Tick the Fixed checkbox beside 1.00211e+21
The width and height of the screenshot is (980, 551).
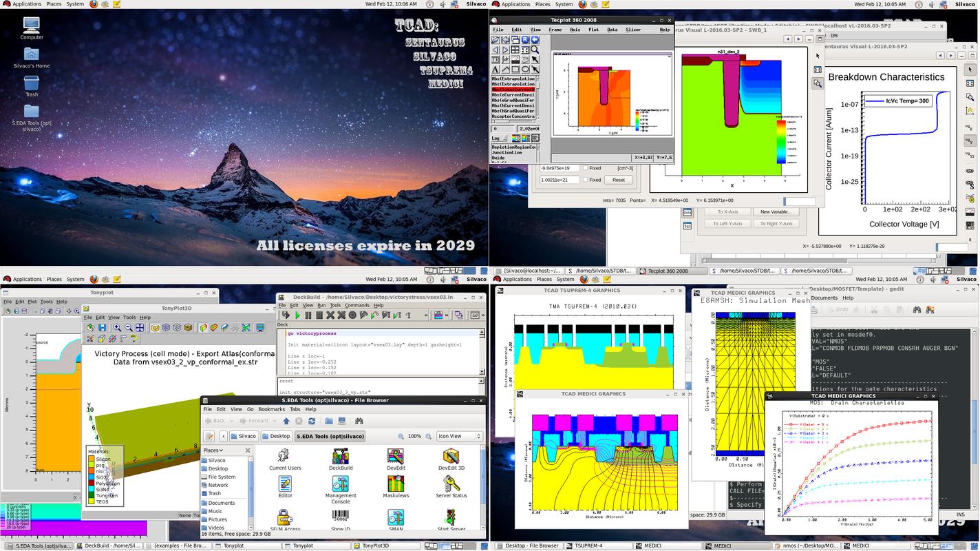point(586,180)
